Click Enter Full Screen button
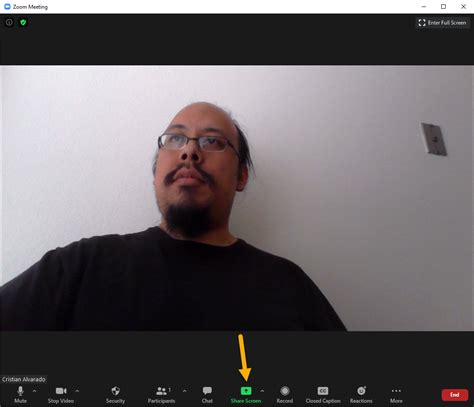 coord(442,23)
